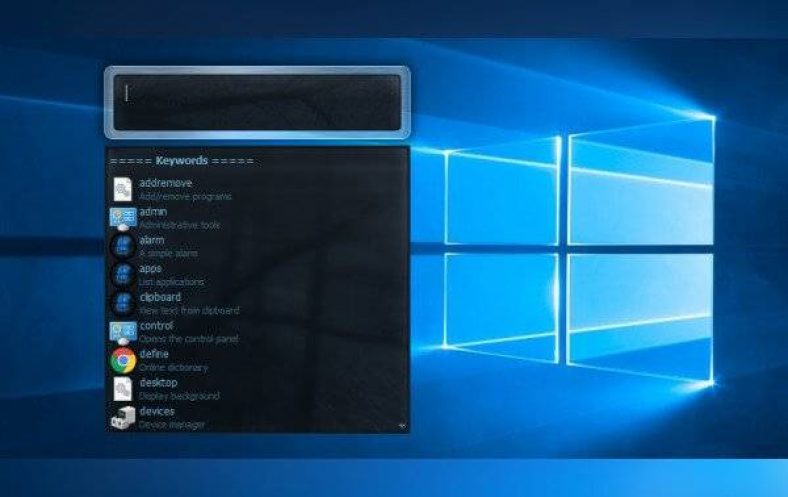
Task: Click the "A simple alarm" description
Action: [x=168, y=254]
